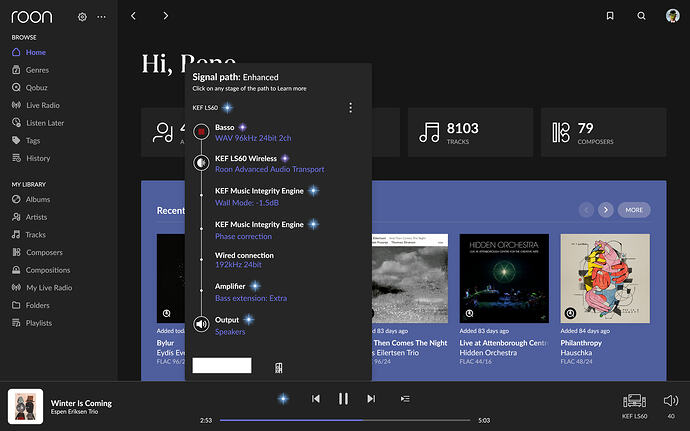The width and height of the screenshot is (690, 431).
Task: Click 192kHz 24bit wired connection link
Action: 238,265
